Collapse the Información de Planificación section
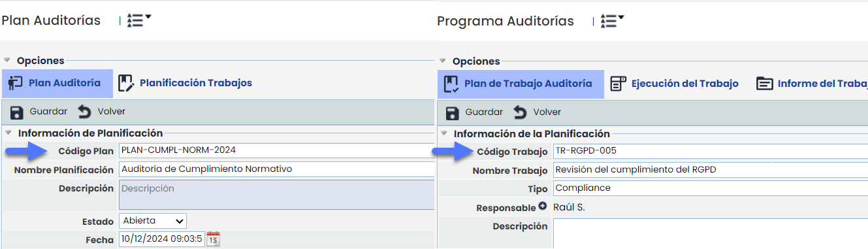Image resolution: width=868 pixels, height=249 pixels. click(x=7, y=133)
